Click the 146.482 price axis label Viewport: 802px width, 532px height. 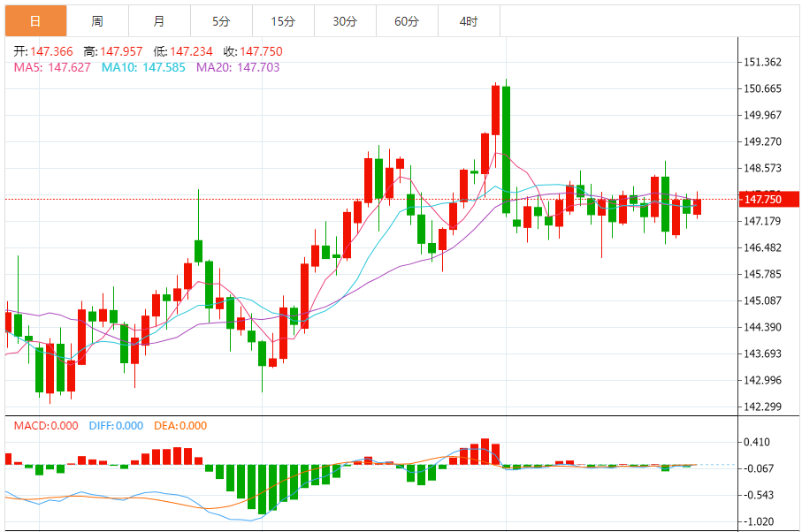(762, 247)
